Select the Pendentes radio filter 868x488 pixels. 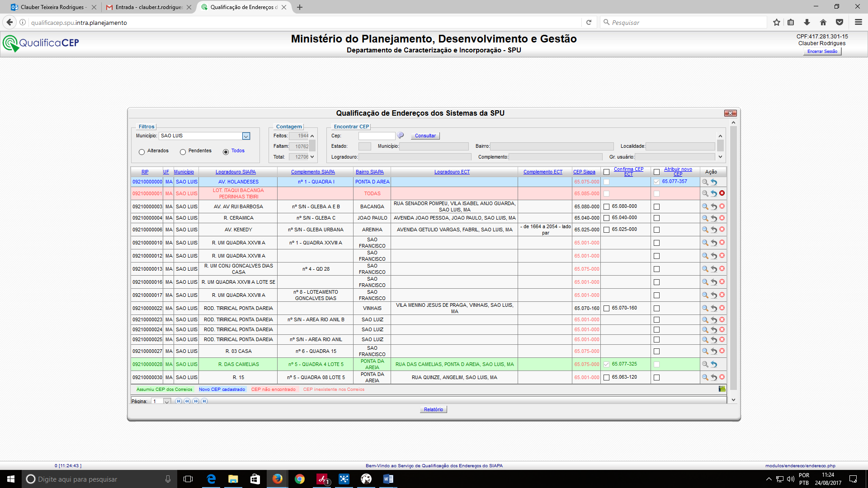183,152
